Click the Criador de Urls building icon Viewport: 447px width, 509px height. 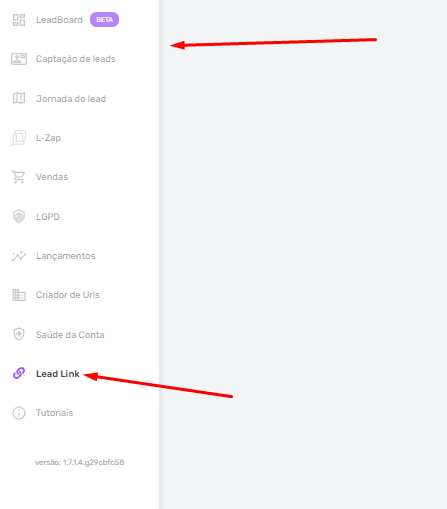point(19,295)
